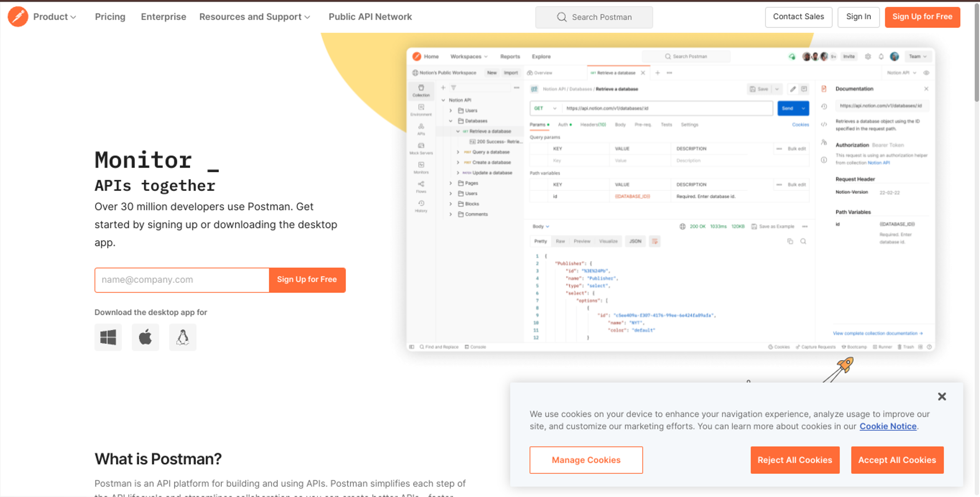Toggle the eye icon next to the Notion API environment
This screenshot has width=980, height=497.
click(926, 73)
